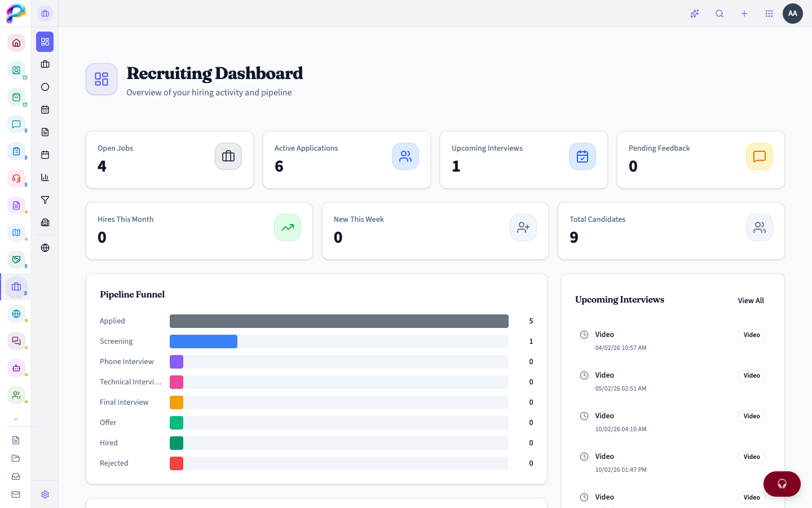Open the bar chart analytics icon

(45, 177)
